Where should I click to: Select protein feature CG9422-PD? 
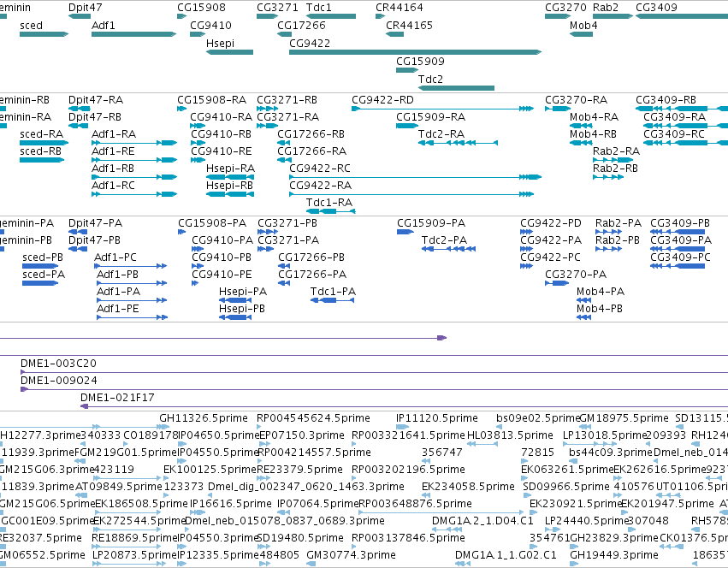coord(526,232)
